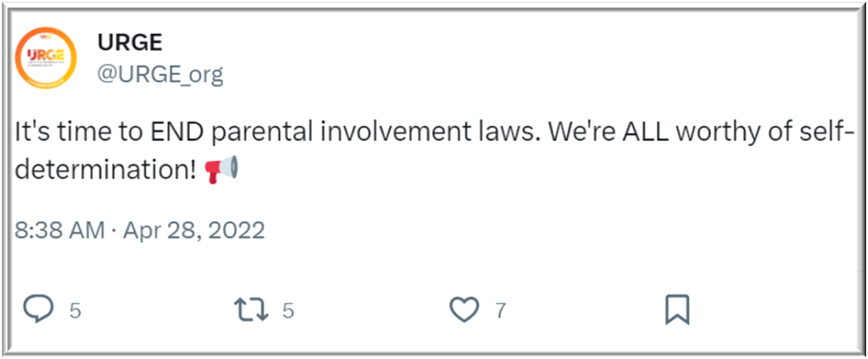View the 5 replies count
This screenshot has width=868, height=359.
(x=76, y=311)
